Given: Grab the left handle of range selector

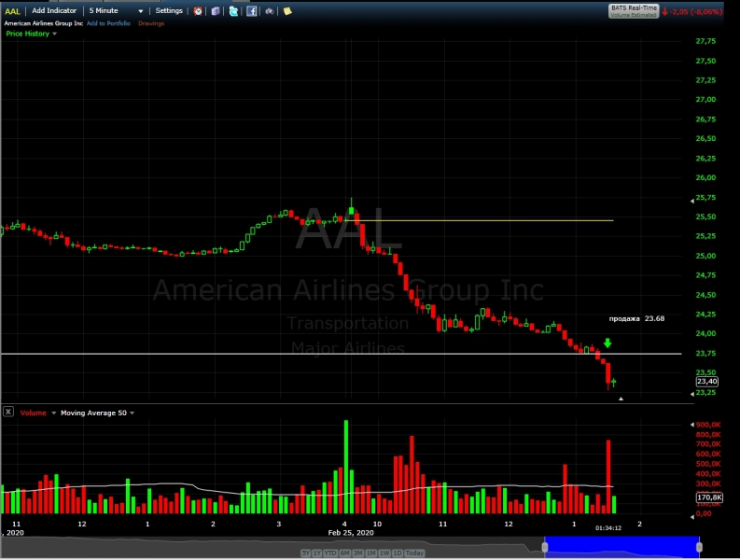Looking at the screenshot, I should coord(545,547).
